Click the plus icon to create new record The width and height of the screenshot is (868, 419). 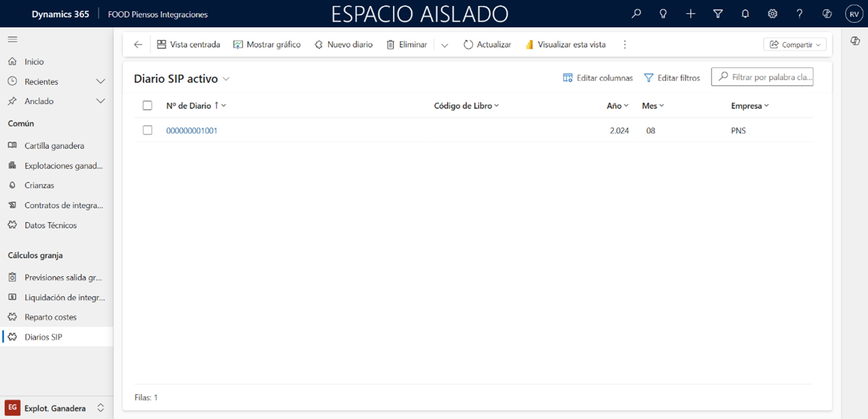[x=690, y=13]
